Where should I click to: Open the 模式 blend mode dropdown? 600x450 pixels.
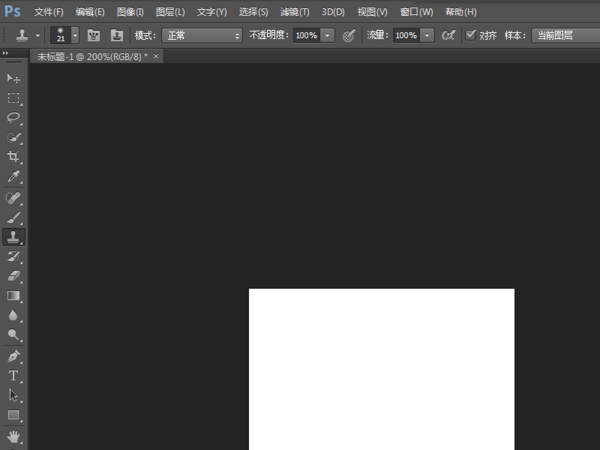(x=202, y=36)
